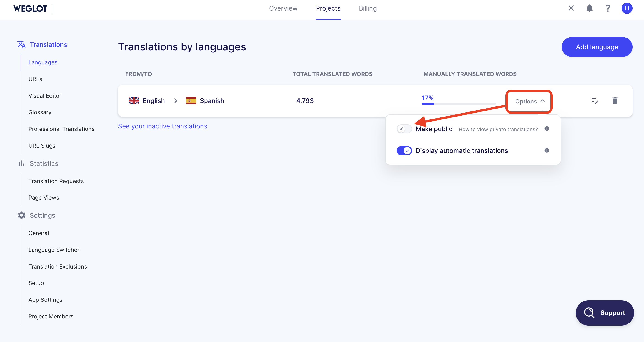Toggle the Make public switch

point(404,129)
